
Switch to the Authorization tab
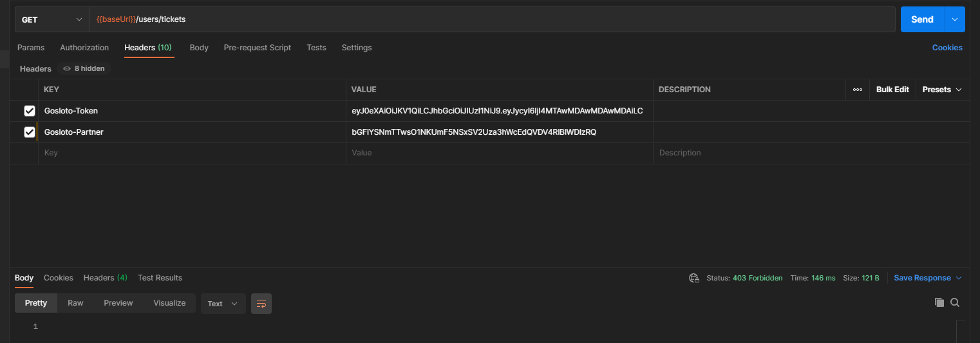click(84, 48)
